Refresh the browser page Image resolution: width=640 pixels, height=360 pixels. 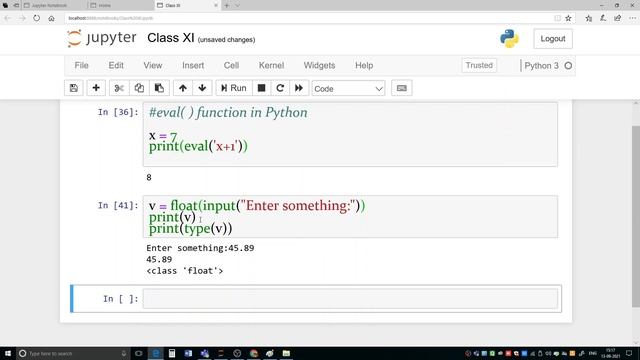(x=37, y=18)
